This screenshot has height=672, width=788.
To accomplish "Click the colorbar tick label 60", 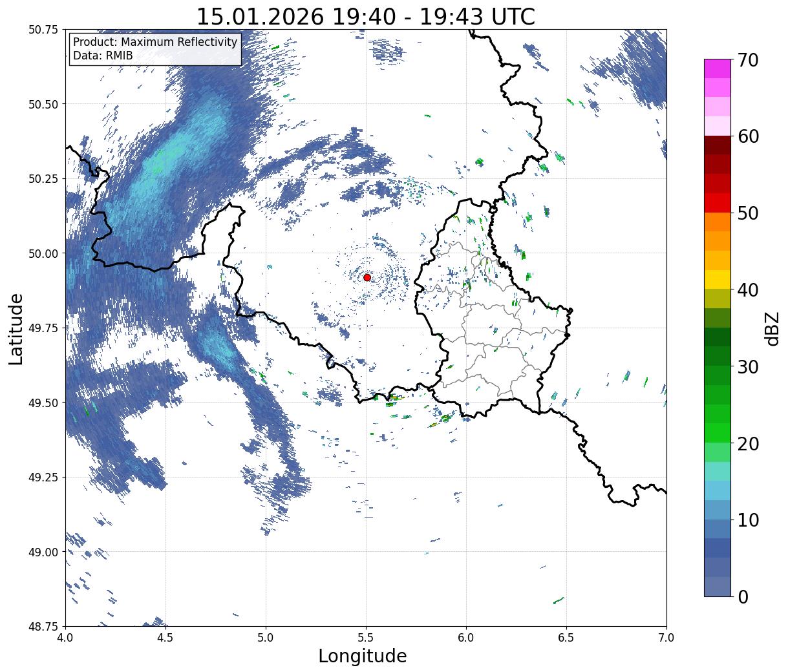I will 747,136.
